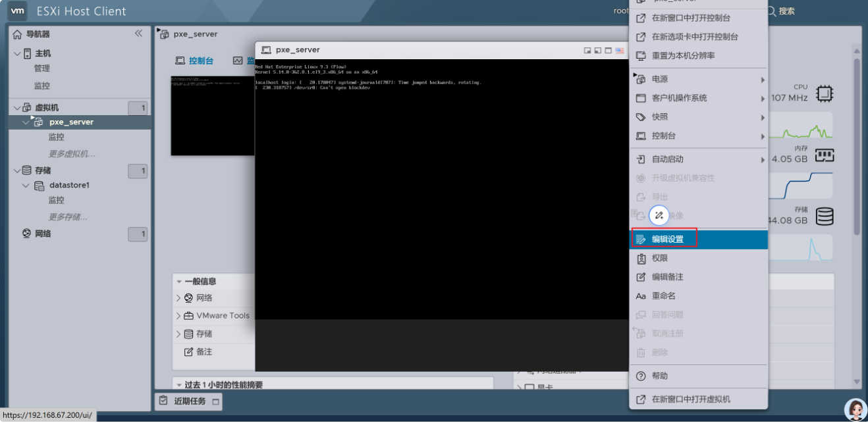This screenshot has width=868, height=423.
Task: Click the pxe_server VM icon in navigator
Action: tap(38, 122)
